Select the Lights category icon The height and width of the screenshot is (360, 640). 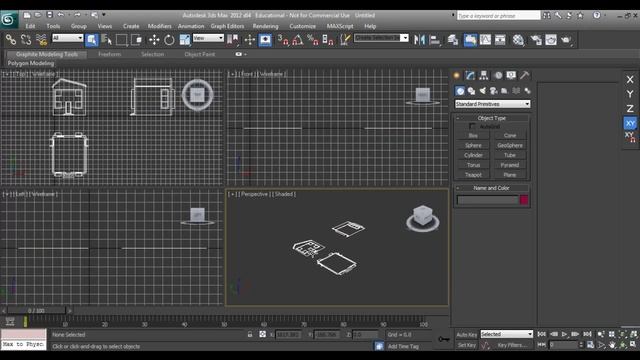(x=482, y=91)
